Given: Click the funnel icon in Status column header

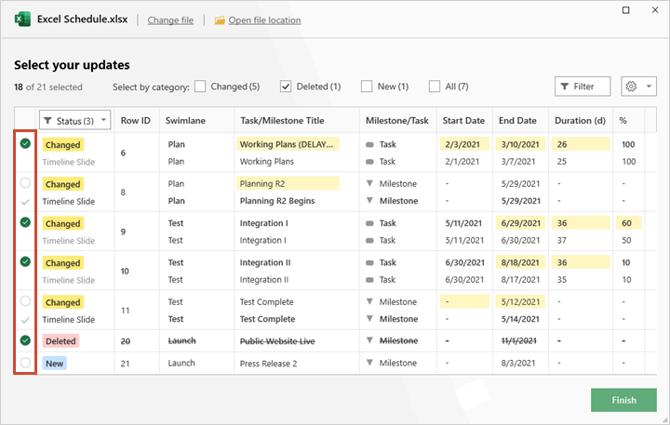Looking at the screenshot, I should pyautogui.click(x=49, y=120).
